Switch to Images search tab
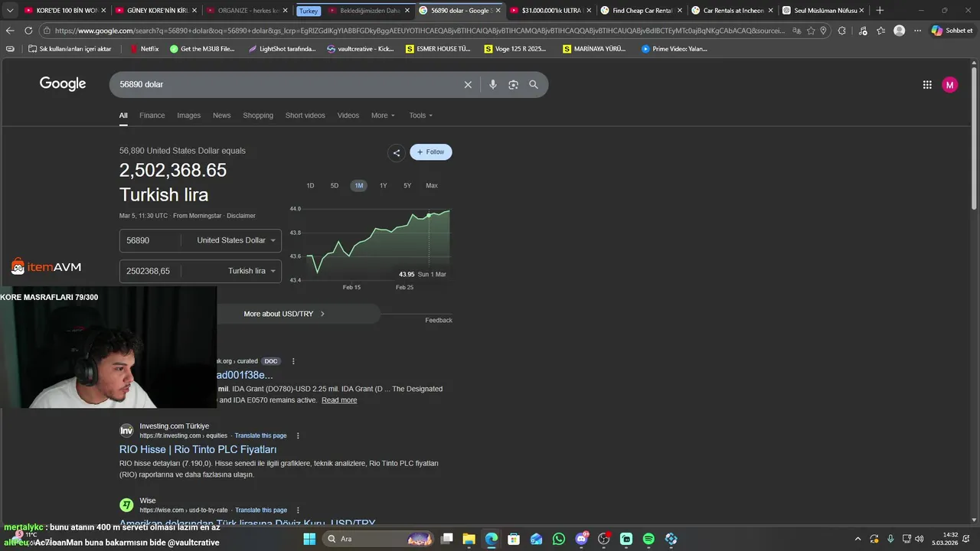The image size is (980, 551). point(188,116)
